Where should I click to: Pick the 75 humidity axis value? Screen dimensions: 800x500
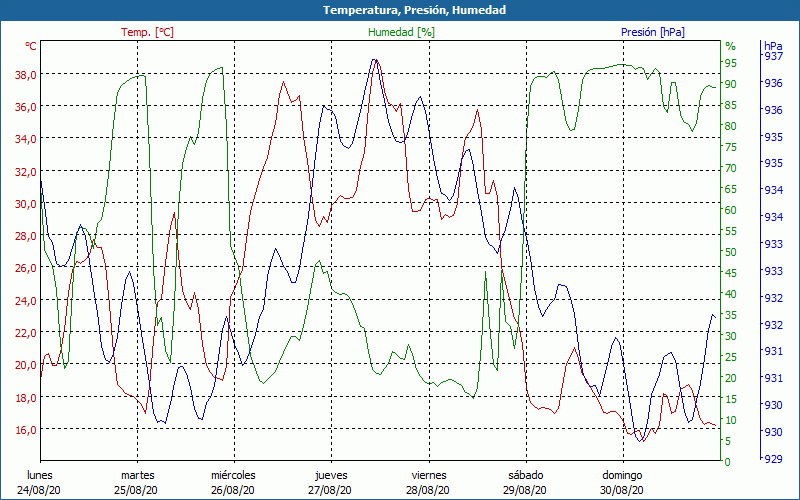click(x=731, y=147)
